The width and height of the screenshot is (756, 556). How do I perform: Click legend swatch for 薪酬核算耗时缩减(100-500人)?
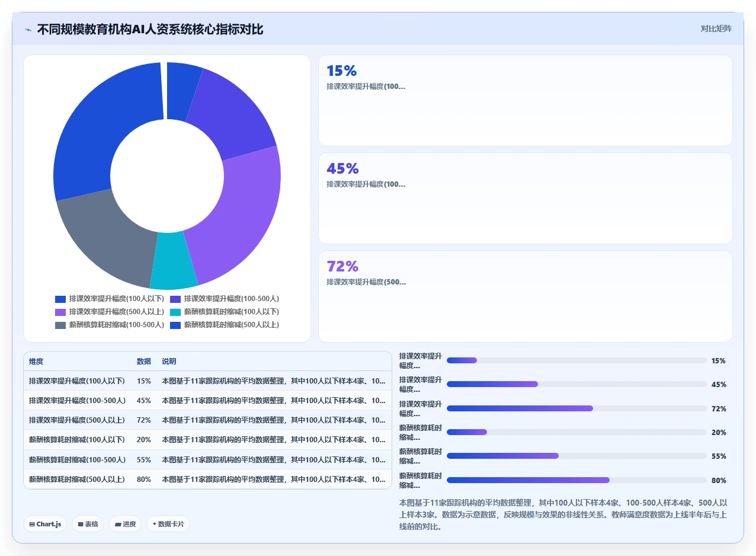click(x=60, y=325)
